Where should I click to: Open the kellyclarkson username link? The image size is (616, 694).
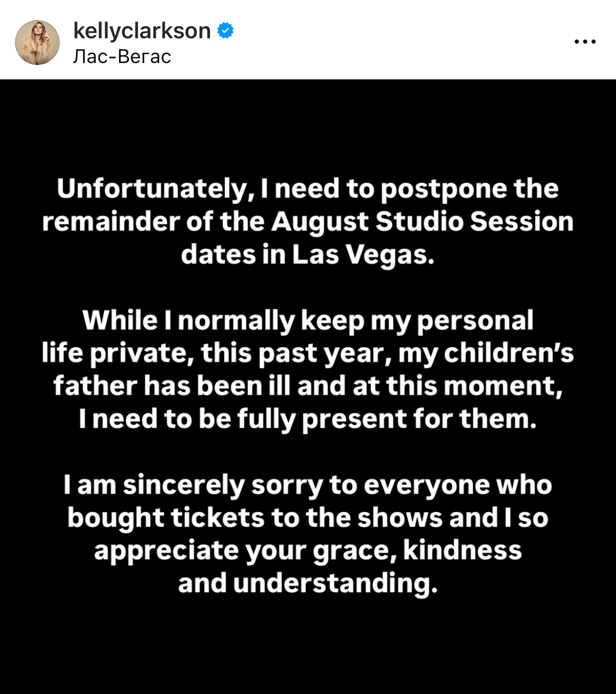pos(142,31)
